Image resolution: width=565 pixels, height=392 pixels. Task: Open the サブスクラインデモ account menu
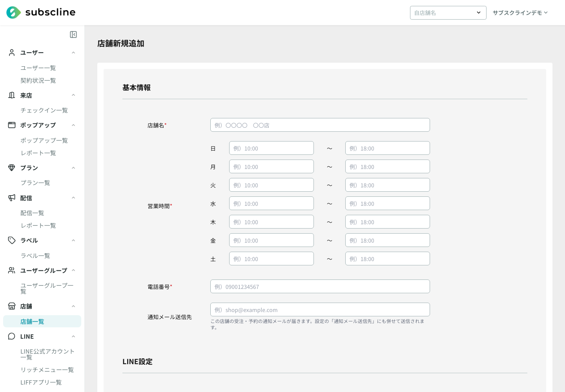pyautogui.click(x=520, y=13)
